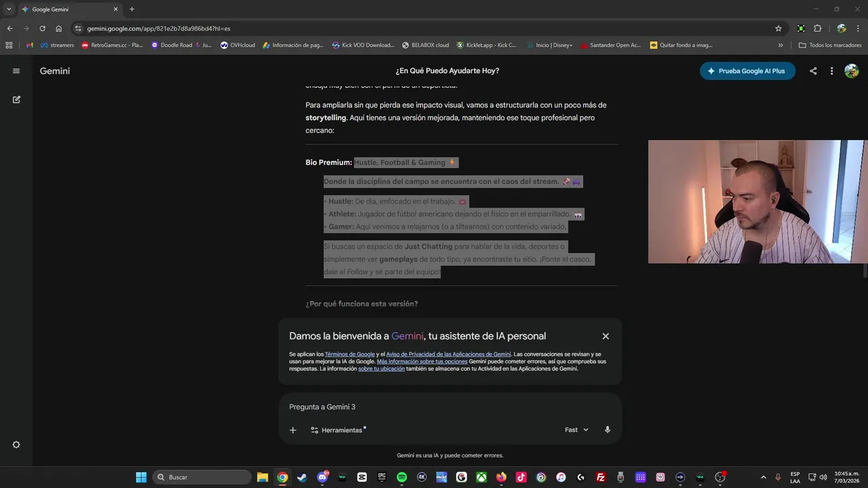868x488 pixels.
Task: Click the taskbar Buscar search box
Action: [202, 477]
